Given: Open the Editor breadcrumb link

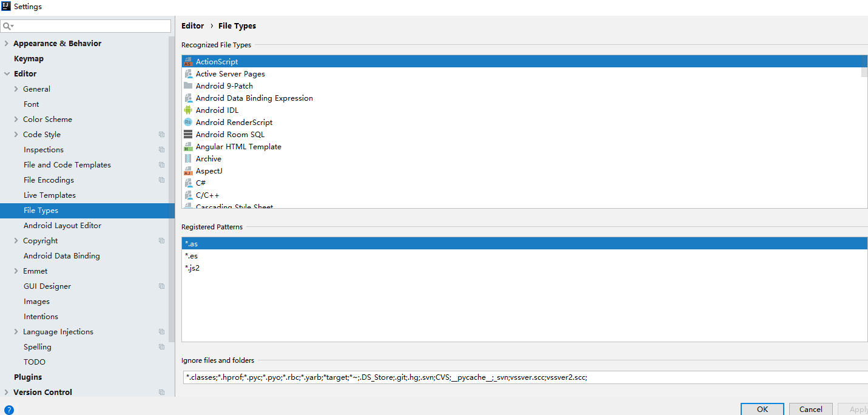Looking at the screenshot, I should (192, 25).
